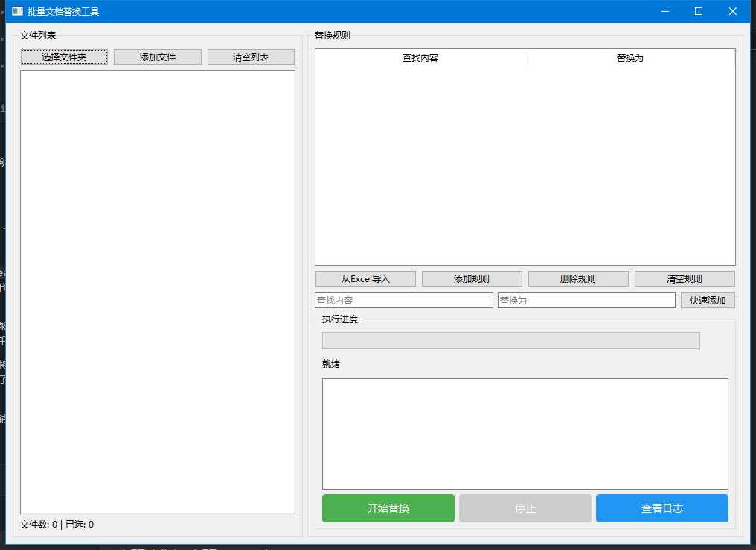Click the 就绪 status label
The height and width of the screenshot is (550, 756).
330,364
